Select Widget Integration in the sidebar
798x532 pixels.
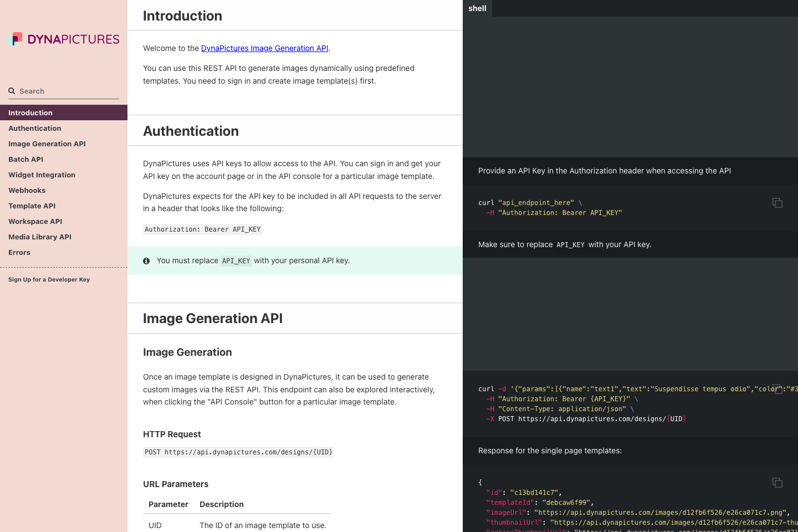point(42,175)
